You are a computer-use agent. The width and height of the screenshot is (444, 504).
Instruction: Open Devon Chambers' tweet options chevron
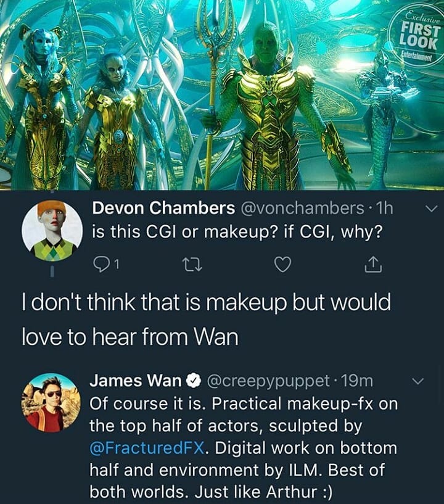coord(431,210)
